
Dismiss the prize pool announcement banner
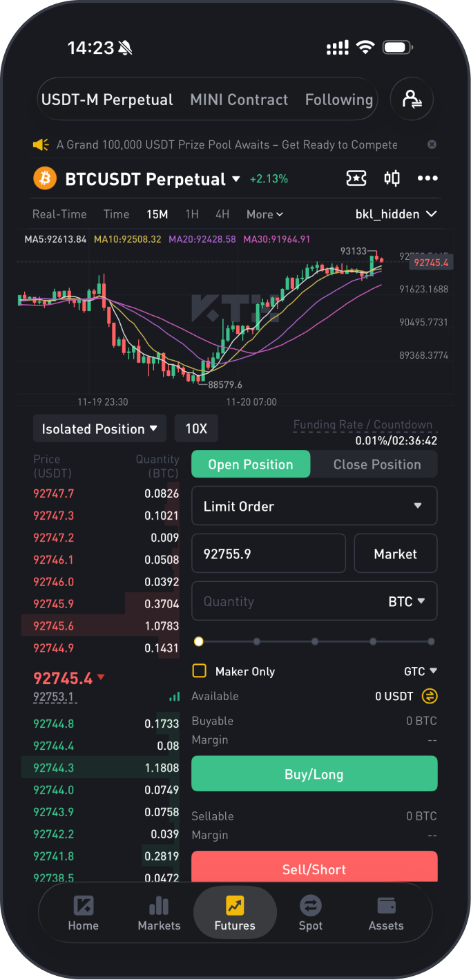[x=432, y=144]
